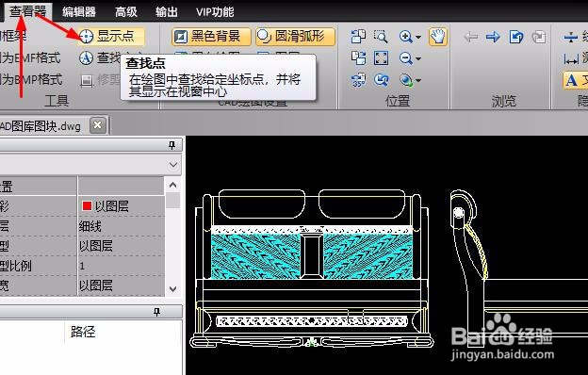This screenshot has height=375, width=588.
Task: Open the 查看器 ribbon tab
Action: [x=27, y=11]
